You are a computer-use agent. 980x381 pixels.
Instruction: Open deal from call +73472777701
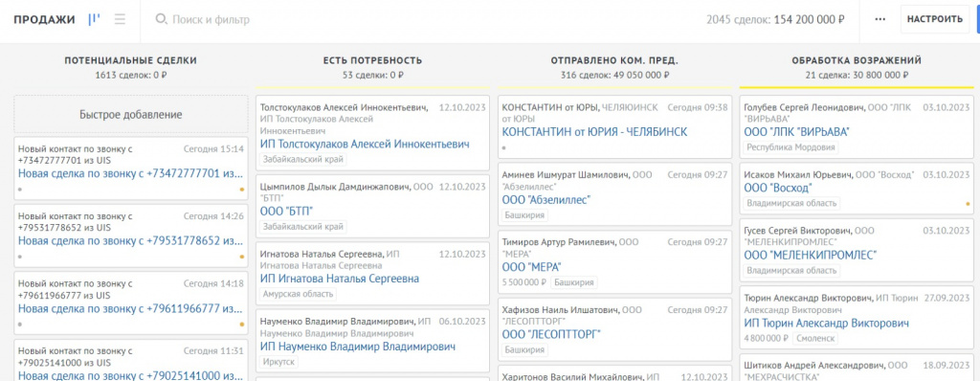130,173
